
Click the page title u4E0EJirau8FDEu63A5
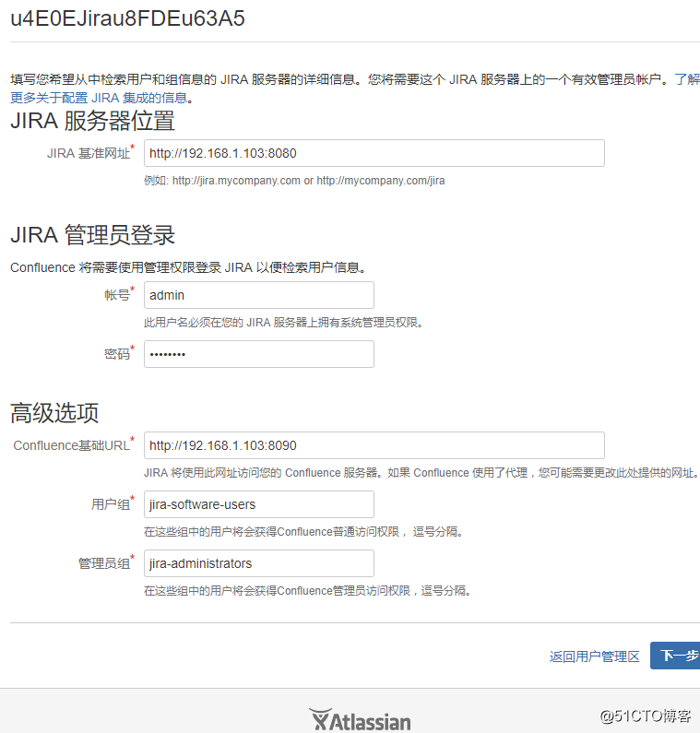coord(127,18)
